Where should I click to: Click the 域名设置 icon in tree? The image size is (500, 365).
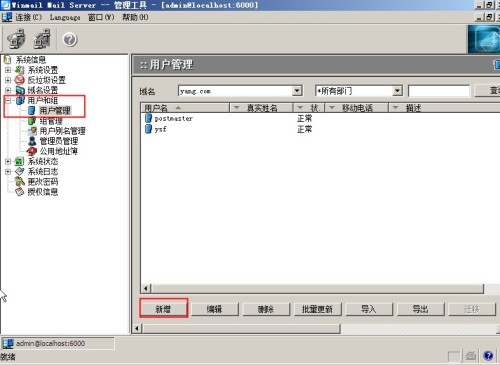tap(20, 90)
